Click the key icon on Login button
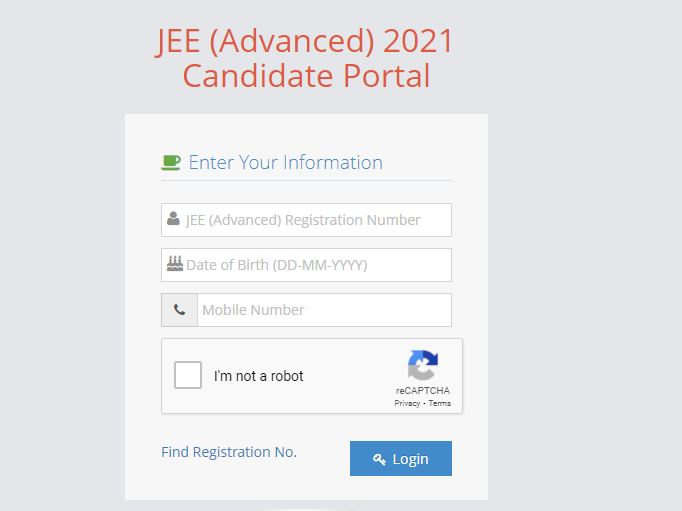 pyautogui.click(x=380, y=459)
